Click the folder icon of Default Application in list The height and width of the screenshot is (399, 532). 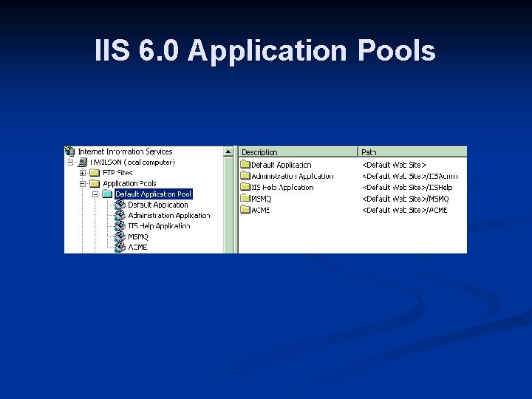point(245,165)
